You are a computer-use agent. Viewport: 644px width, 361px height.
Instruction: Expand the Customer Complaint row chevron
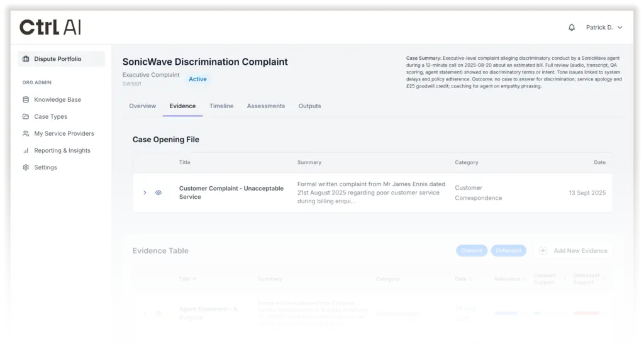[145, 192]
